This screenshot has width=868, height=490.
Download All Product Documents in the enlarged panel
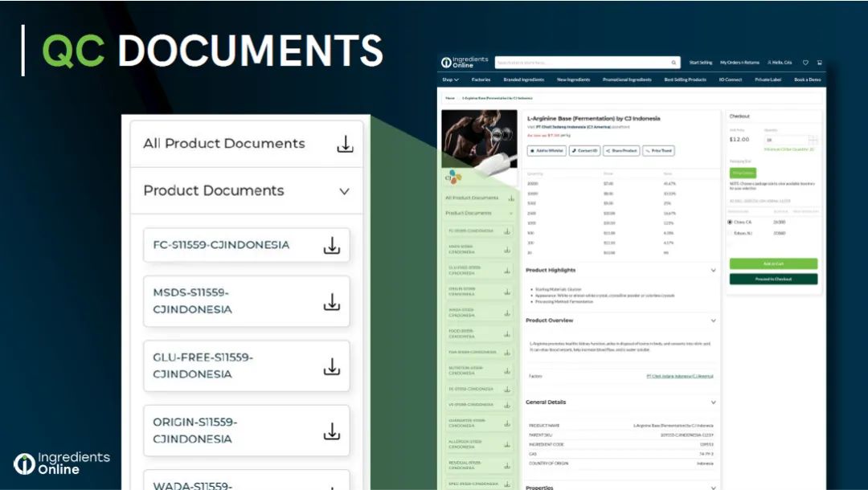[345, 144]
